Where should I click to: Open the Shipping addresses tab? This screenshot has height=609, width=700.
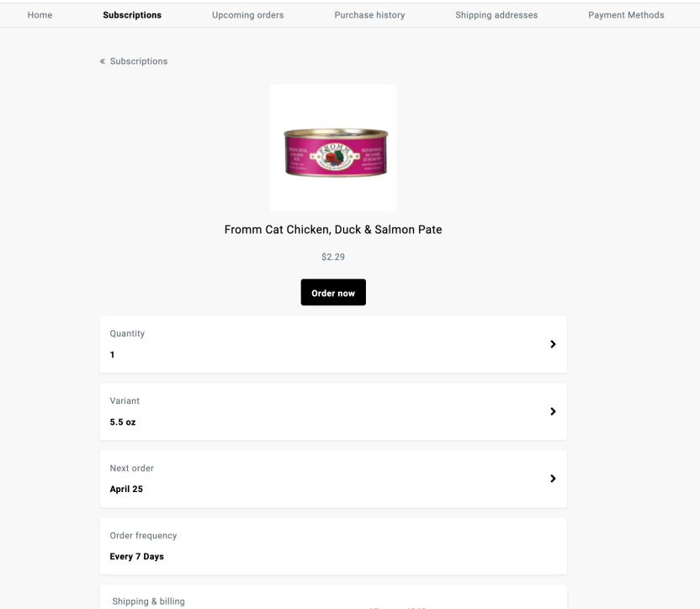[x=496, y=15]
